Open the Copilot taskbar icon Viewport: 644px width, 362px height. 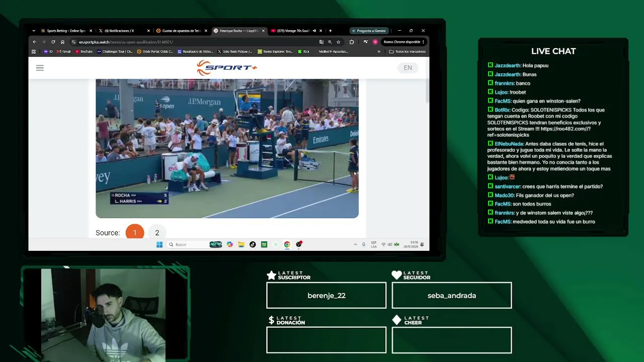230,244
